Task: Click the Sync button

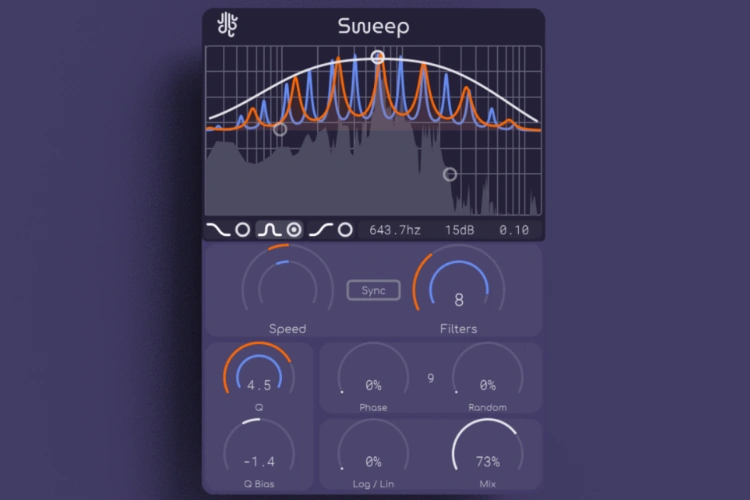Action: (373, 290)
